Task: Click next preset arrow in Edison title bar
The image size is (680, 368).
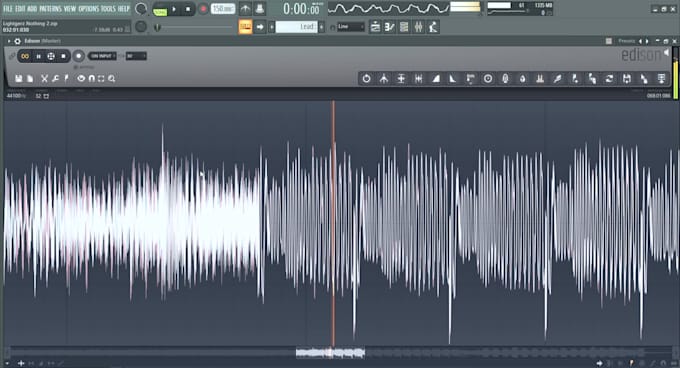Action: click(x=647, y=41)
